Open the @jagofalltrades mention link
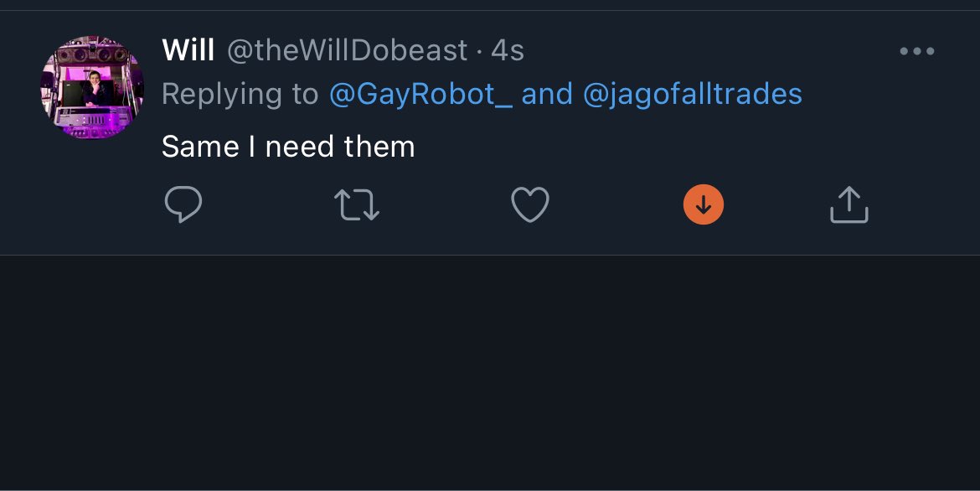The image size is (980, 491). coord(692,94)
